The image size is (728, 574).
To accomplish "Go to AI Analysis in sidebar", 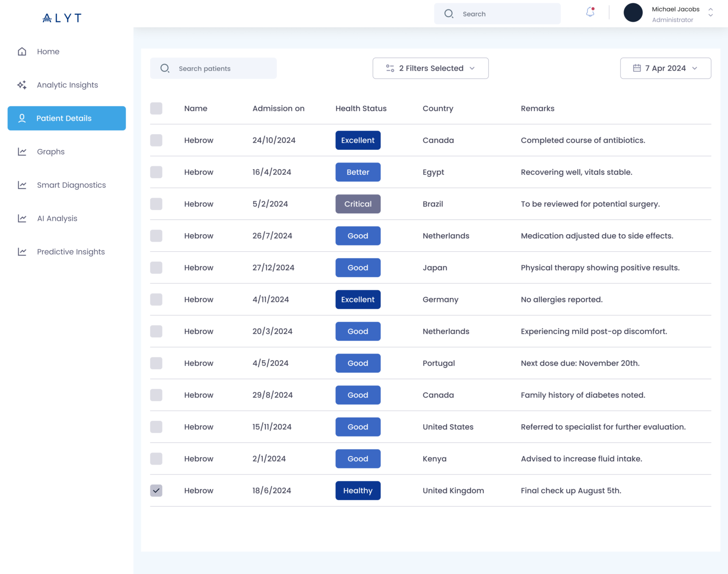I will (x=57, y=219).
